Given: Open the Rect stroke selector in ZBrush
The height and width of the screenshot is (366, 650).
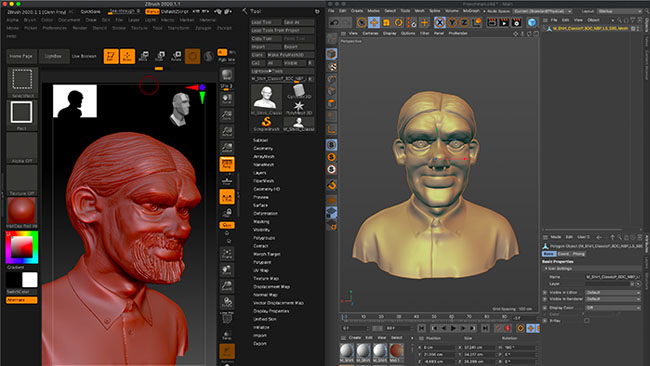Looking at the screenshot, I should point(22,114).
